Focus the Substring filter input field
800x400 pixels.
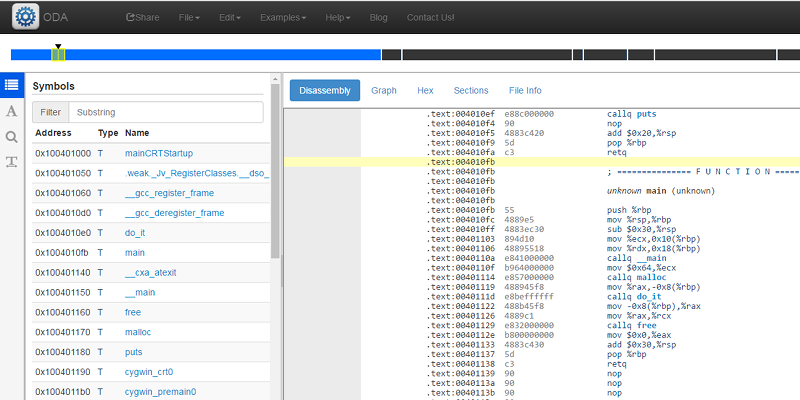(166, 112)
